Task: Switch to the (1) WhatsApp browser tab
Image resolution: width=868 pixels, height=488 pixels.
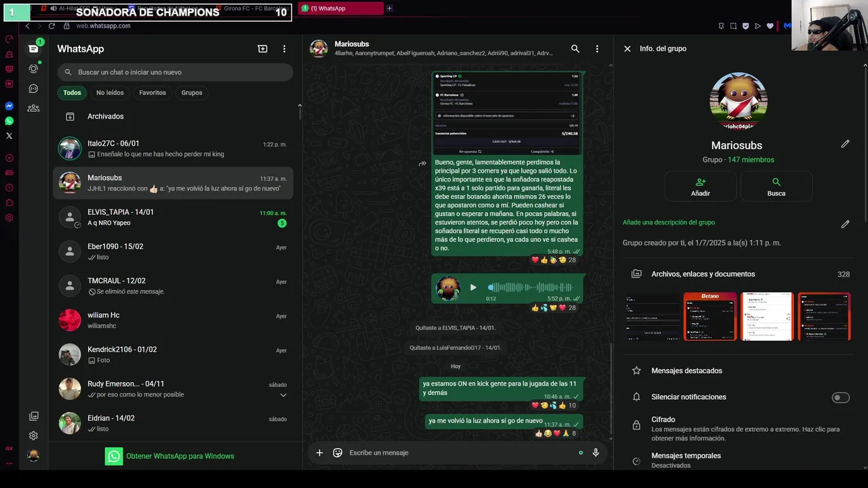Action: (x=340, y=8)
